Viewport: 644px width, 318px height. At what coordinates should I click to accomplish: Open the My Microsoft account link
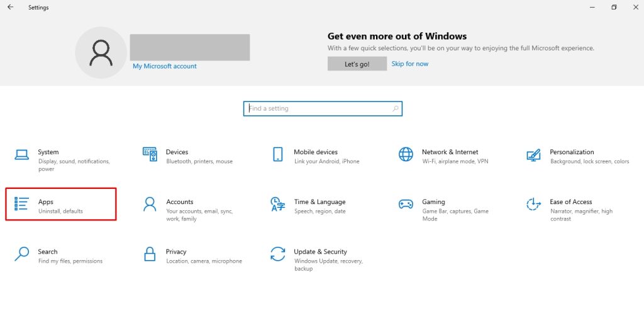tap(164, 66)
